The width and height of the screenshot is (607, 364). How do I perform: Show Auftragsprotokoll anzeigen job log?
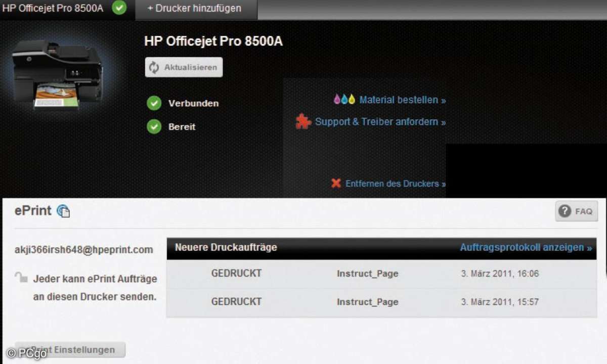[x=526, y=248]
